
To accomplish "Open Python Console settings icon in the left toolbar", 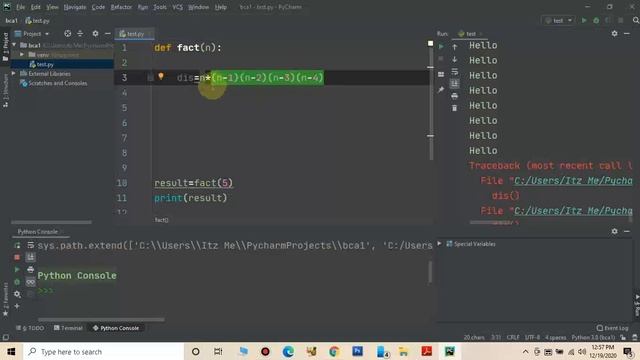I will [x=17, y=294].
